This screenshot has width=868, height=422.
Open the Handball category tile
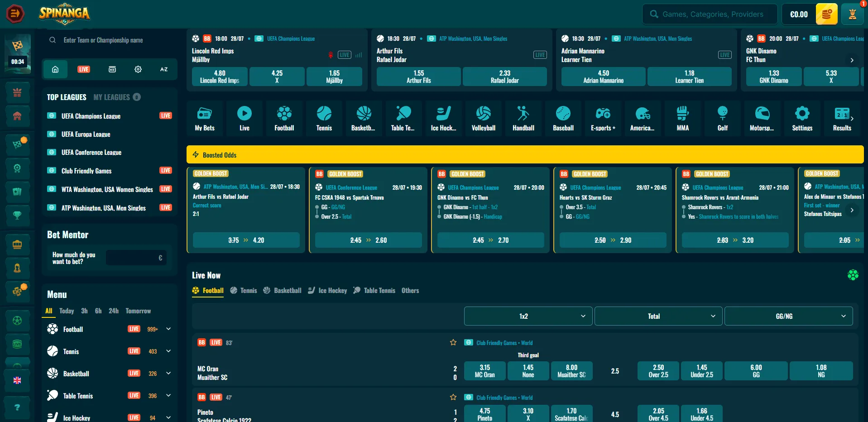pos(523,118)
